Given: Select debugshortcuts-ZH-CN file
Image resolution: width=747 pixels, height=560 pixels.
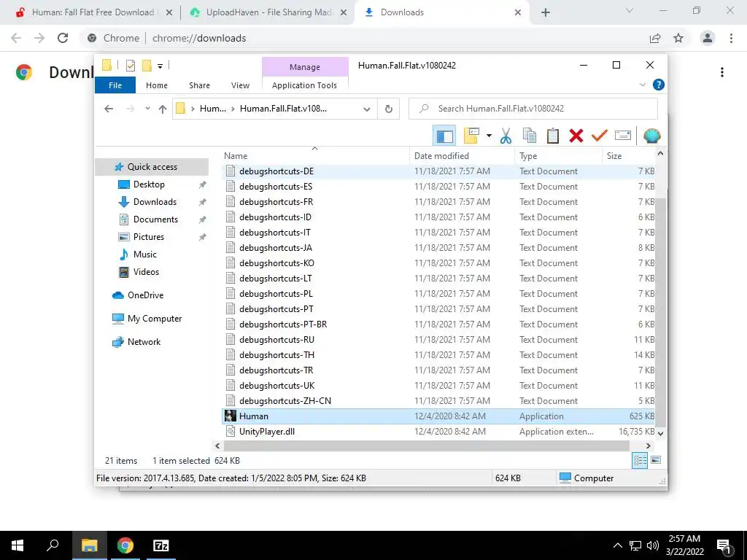Looking at the screenshot, I should (438, 401).
